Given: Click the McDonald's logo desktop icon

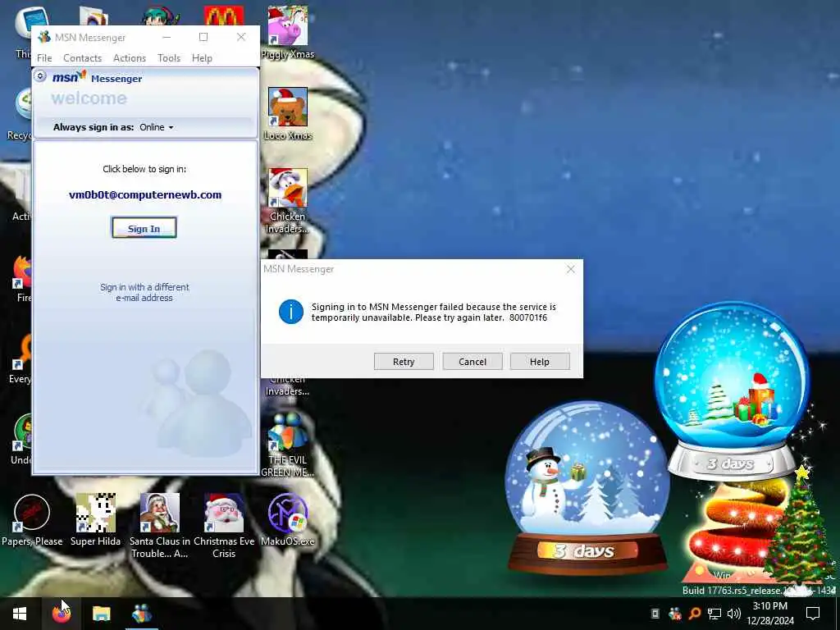Looking at the screenshot, I should click(224, 16).
